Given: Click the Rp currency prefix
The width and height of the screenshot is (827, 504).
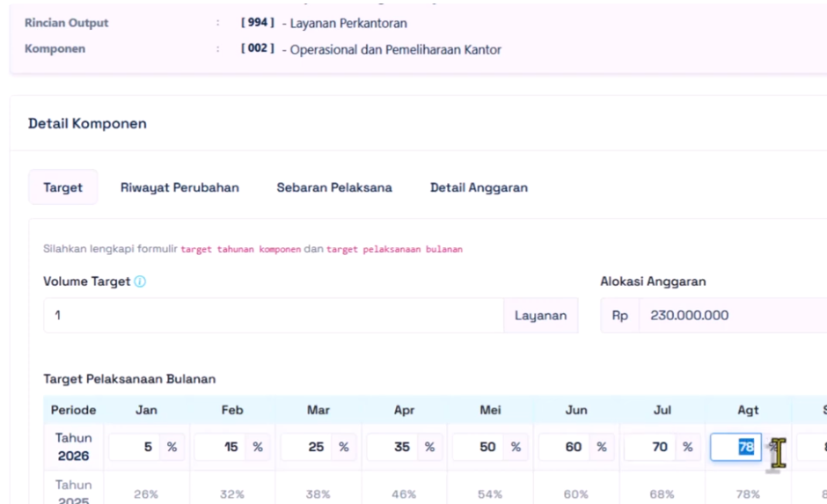Looking at the screenshot, I should (x=619, y=315).
